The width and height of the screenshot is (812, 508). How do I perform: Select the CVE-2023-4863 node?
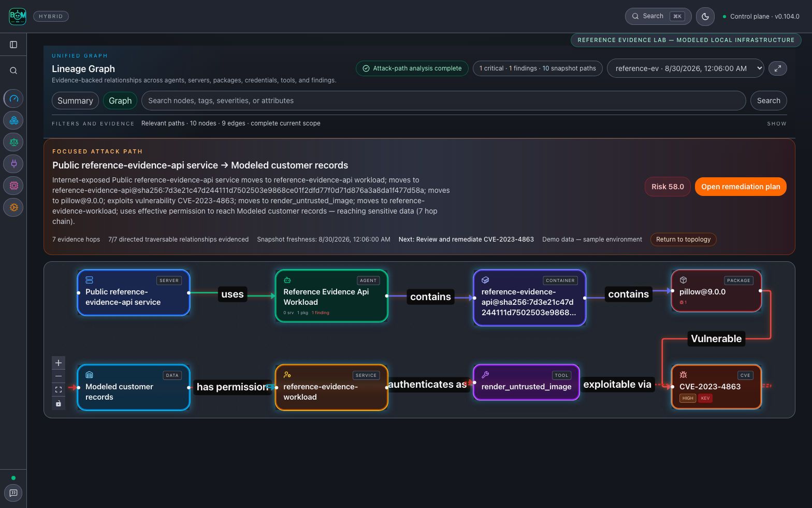716,387
